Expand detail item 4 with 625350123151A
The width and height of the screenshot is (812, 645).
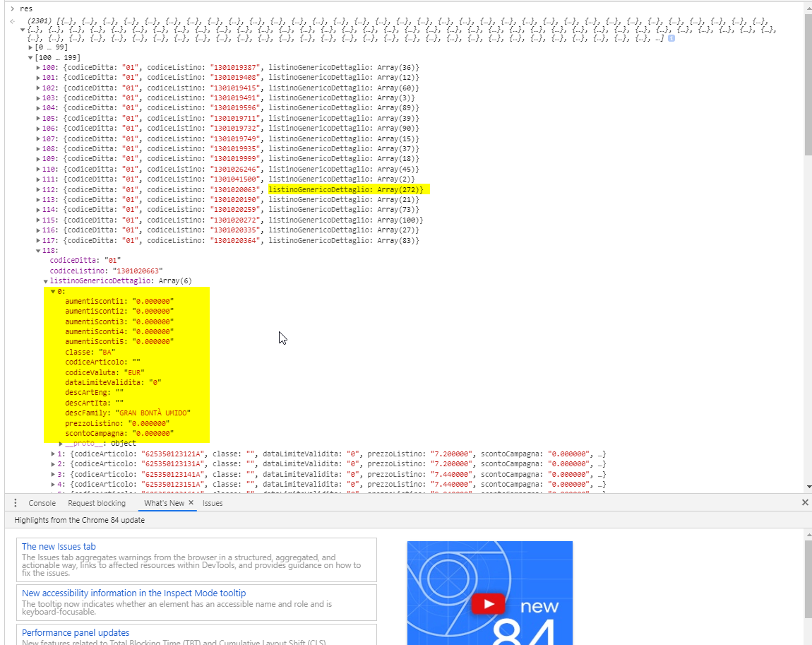tap(53, 485)
